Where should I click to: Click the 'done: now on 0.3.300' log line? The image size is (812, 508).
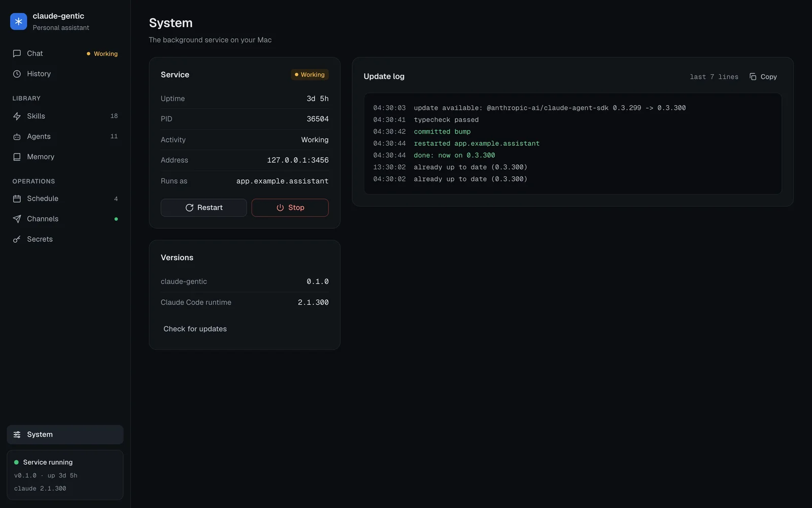(454, 155)
